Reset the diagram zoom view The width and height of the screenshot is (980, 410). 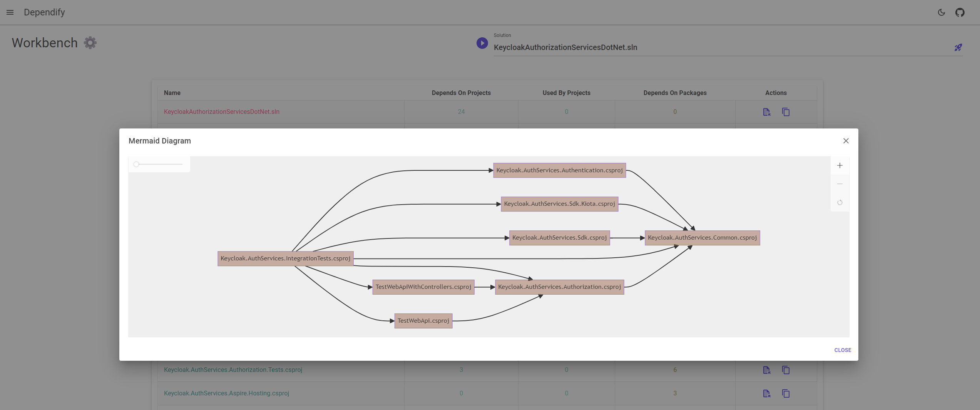pyautogui.click(x=840, y=202)
